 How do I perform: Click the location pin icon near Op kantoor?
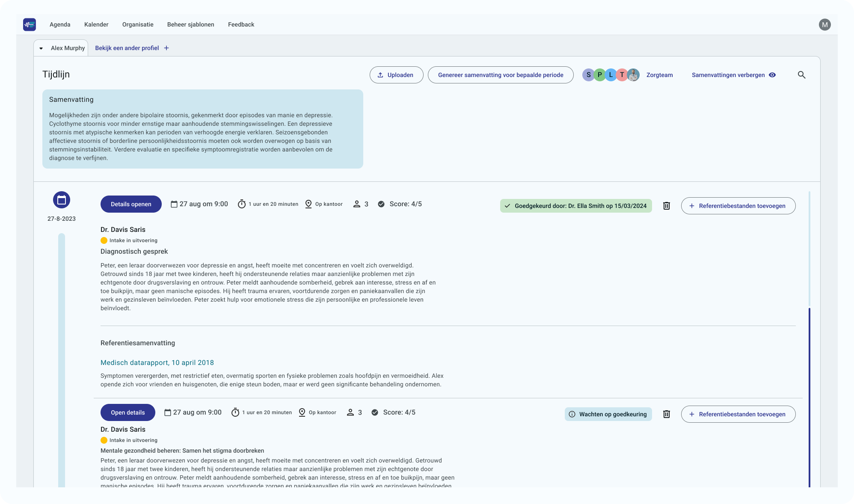point(308,204)
